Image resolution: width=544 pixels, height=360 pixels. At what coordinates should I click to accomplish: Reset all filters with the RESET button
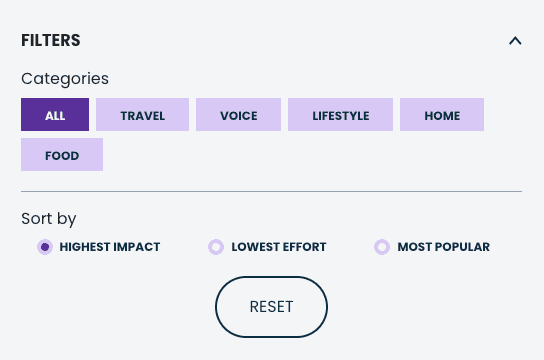click(x=271, y=307)
